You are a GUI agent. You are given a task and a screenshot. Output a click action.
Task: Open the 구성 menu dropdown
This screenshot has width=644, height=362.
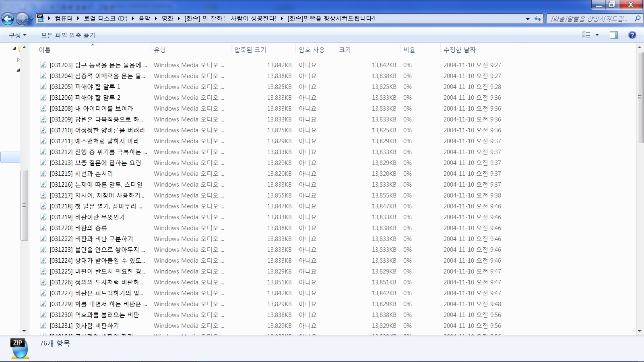tap(18, 35)
